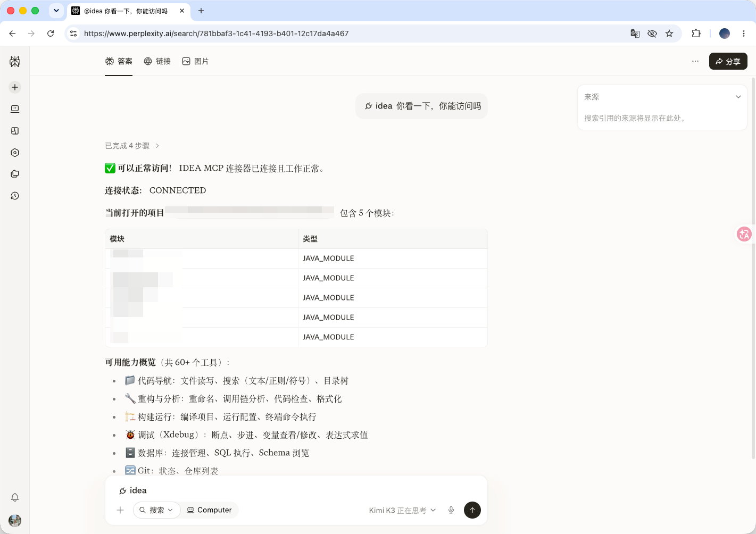The width and height of the screenshot is (756, 534).
Task: Submit query with arrow send button
Action: point(472,510)
